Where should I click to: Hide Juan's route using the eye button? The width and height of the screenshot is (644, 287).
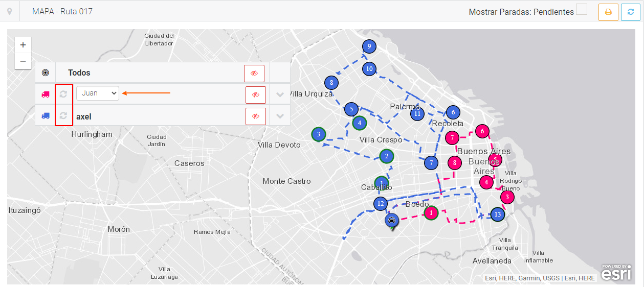point(255,94)
